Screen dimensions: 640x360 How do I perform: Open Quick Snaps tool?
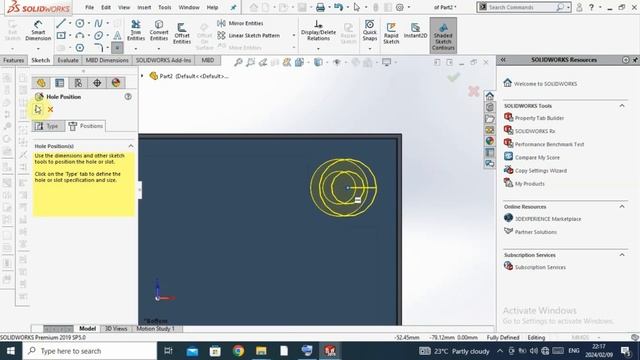point(369,31)
